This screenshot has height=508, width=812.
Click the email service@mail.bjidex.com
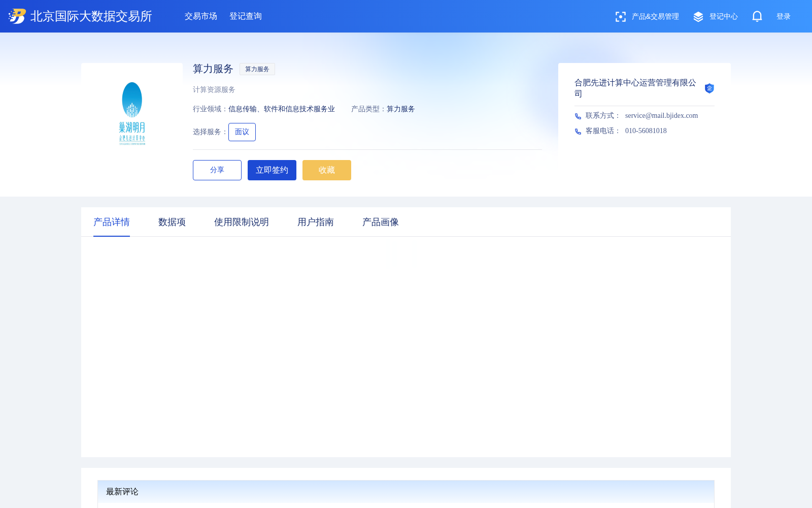661,116
